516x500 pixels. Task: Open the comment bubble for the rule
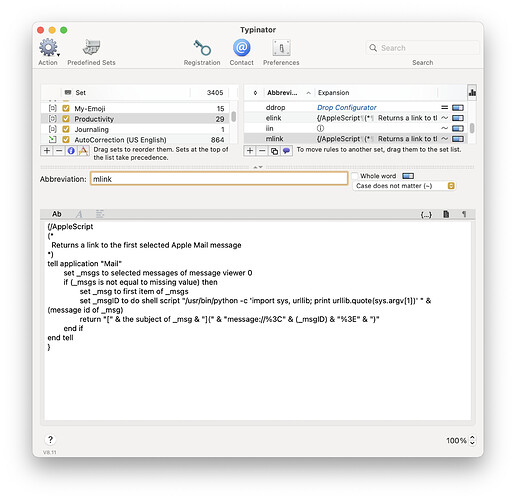[286, 151]
